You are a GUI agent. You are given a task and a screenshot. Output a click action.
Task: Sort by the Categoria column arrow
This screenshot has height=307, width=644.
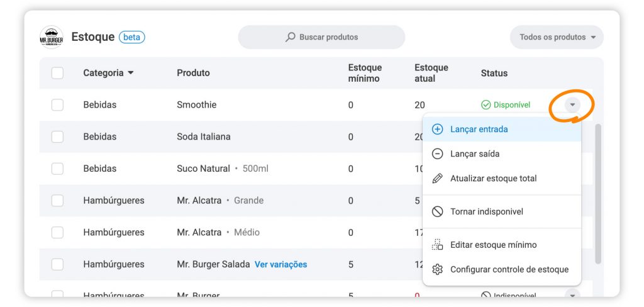[131, 73]
